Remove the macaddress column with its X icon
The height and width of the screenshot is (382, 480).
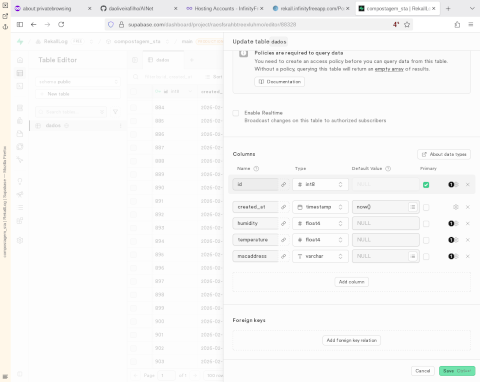pyautogui.click(x=468, y=256)
